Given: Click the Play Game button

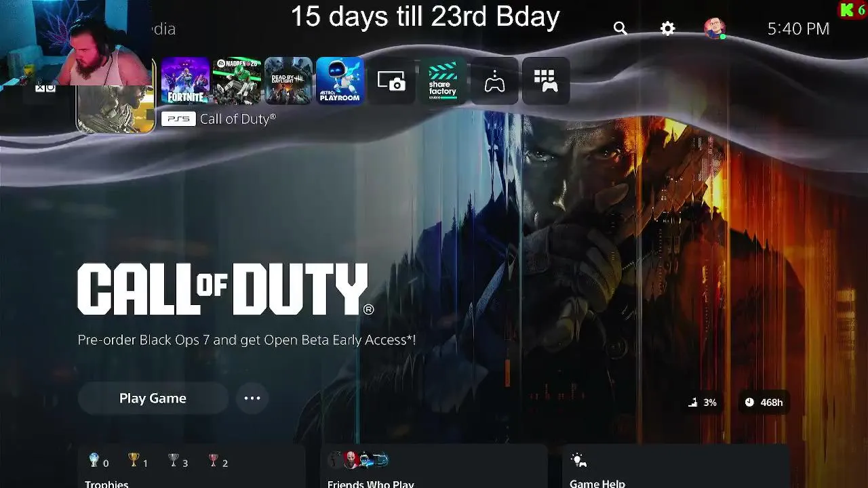Looking at the screenshot, I should tap(153, 399).
